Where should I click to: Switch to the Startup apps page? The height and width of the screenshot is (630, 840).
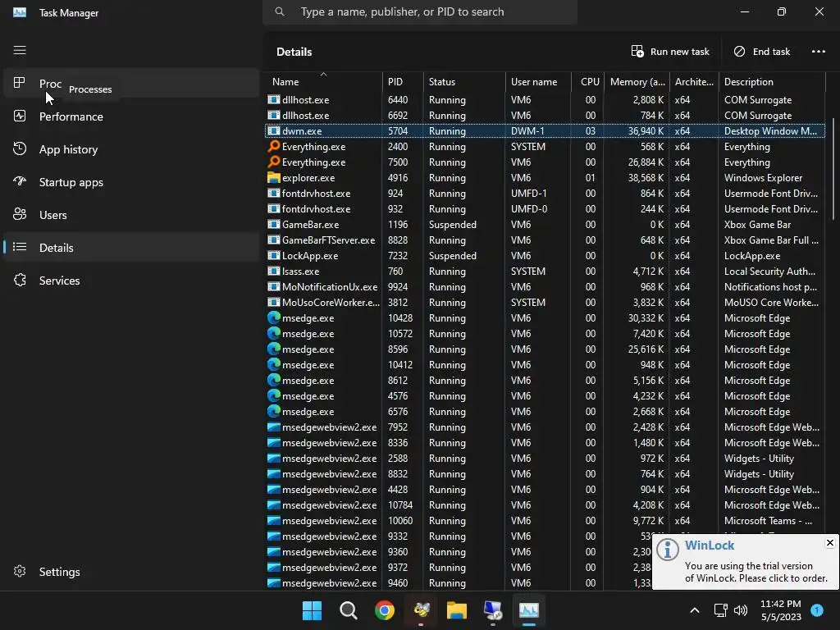[x=131, y=181]
